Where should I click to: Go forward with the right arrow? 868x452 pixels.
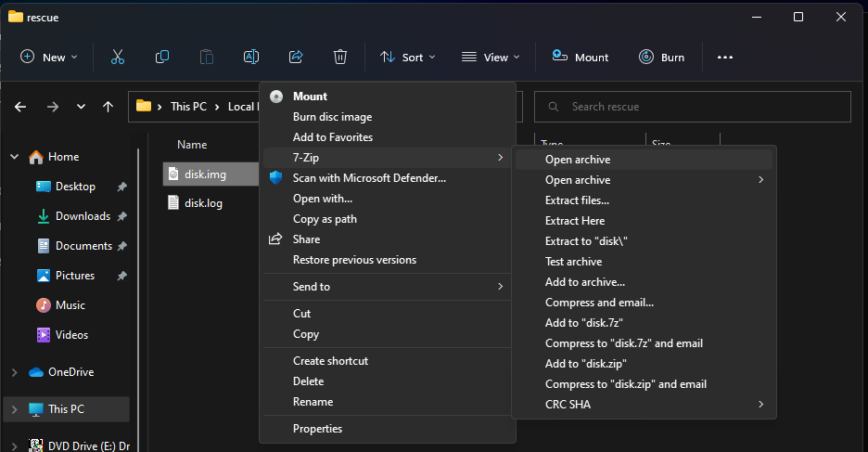coord(53,107)
